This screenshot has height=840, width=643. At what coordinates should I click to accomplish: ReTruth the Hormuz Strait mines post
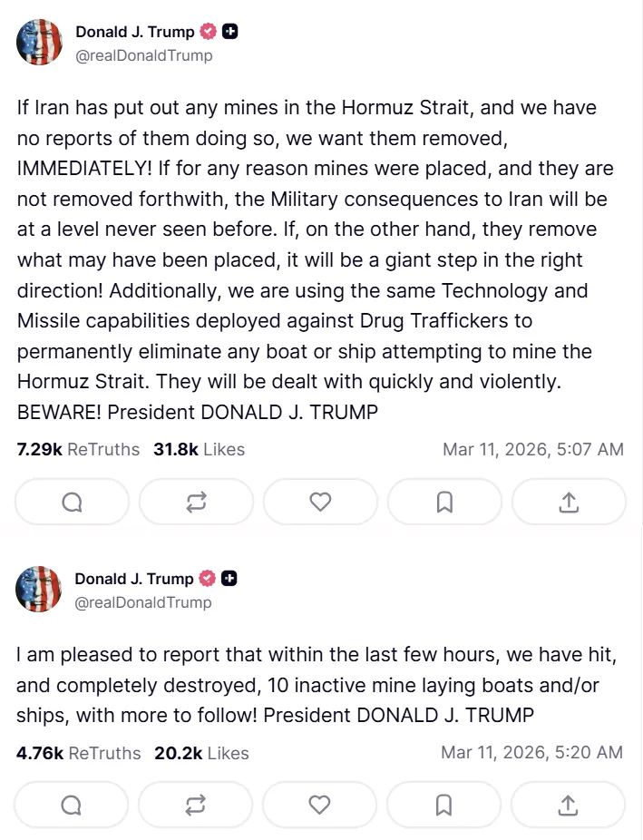pyautogui.click(x=196, y=502)
